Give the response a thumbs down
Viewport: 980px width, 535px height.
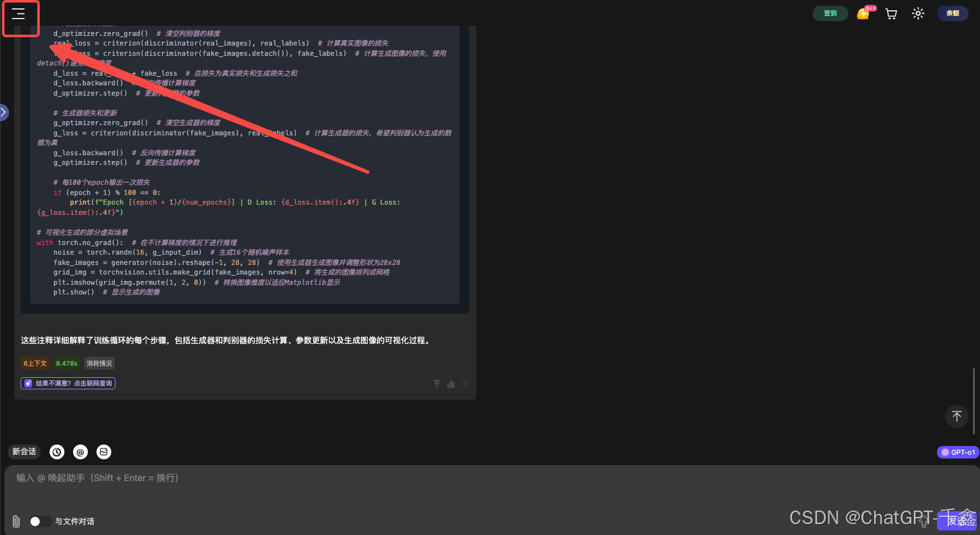pyautogui.click(x=465, y=384)
